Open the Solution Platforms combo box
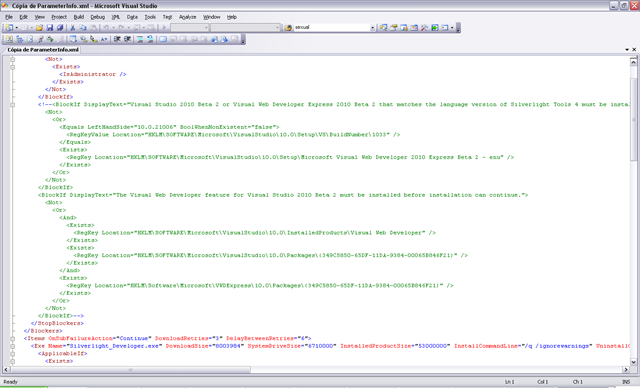Viewport: 640px width, 388px height. tap(245, 27)
